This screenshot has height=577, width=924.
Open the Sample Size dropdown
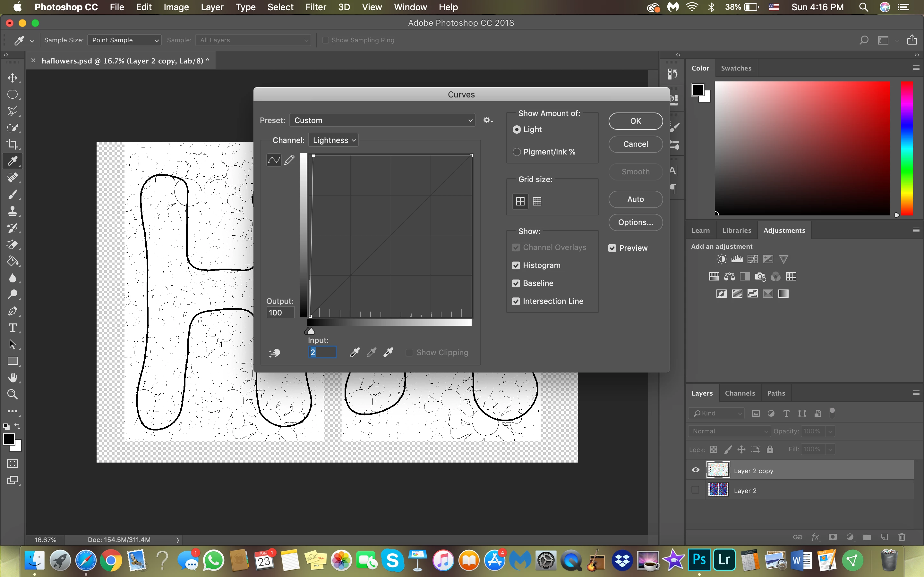pyautogui.click(x=124, y=40)
